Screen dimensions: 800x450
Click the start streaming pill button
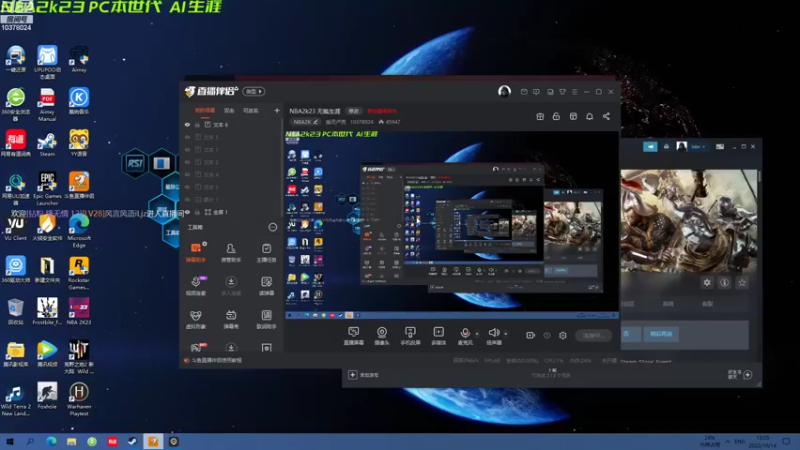pos(594,335)
